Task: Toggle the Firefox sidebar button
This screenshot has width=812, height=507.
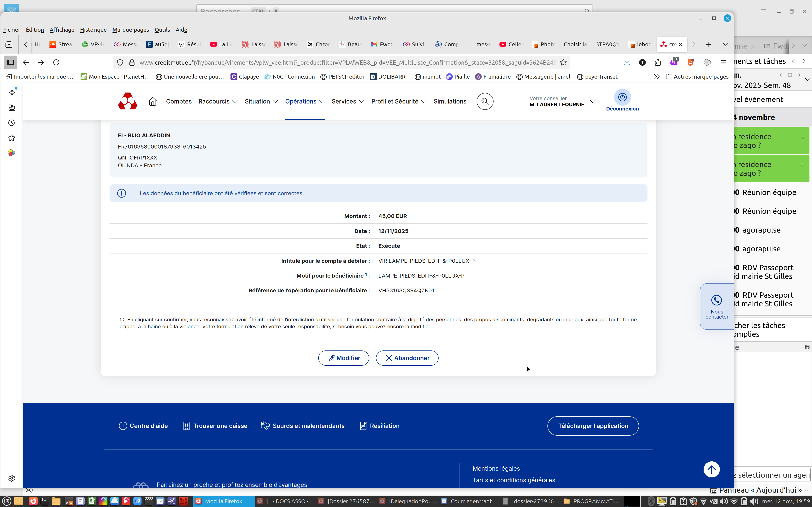Action: tap(11, 62)
